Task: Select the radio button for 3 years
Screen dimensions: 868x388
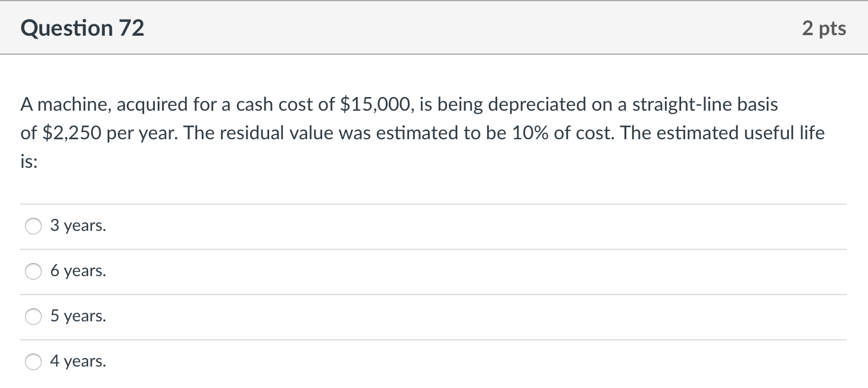Action: 33,226
